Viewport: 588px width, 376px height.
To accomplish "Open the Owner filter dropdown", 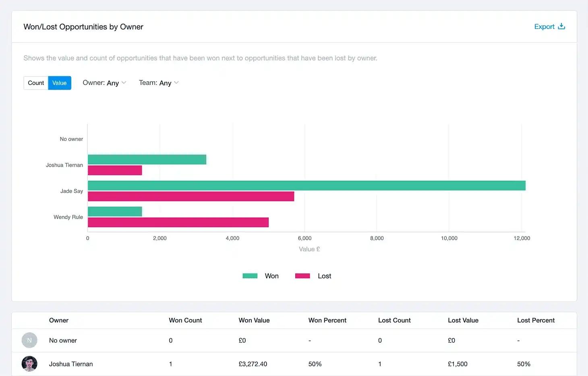I will coord(104,83).
